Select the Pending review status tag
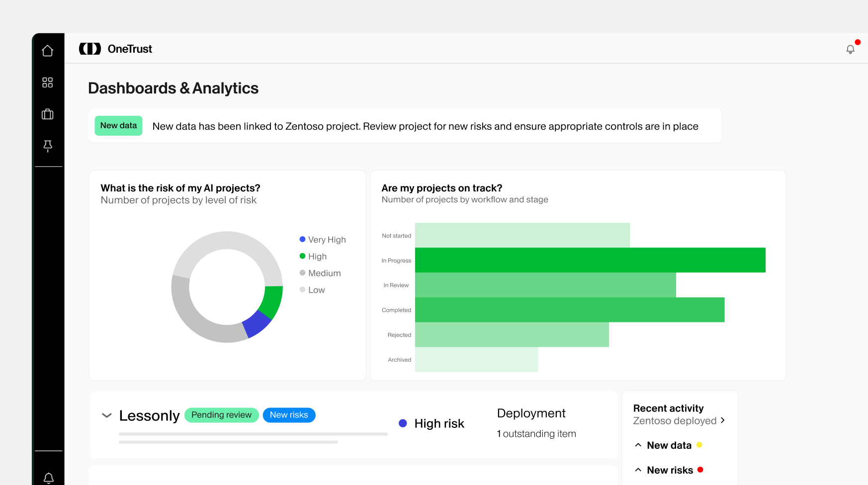The width and height of the screenshot is (868, 485). (221, 415)
